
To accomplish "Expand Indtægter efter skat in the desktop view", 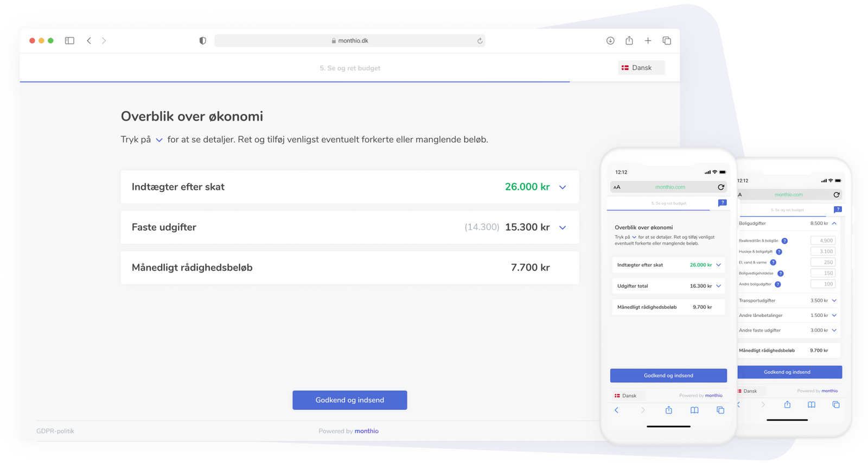I will 563,187.
